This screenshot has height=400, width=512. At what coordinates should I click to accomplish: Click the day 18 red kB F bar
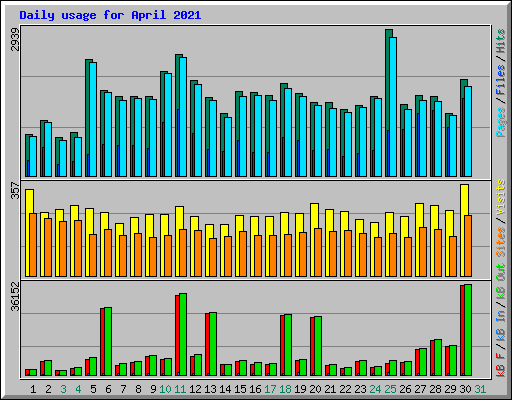(x=282, y=345)
